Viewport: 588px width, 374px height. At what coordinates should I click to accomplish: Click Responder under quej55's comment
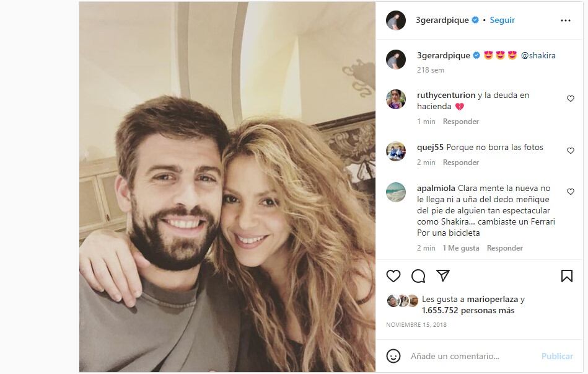click(460, 162)
